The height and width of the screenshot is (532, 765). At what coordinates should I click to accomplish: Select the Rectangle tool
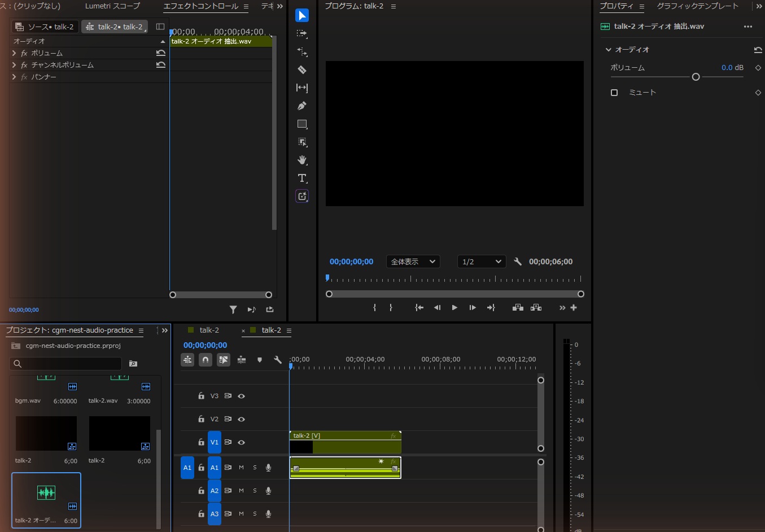click(302, 124)
